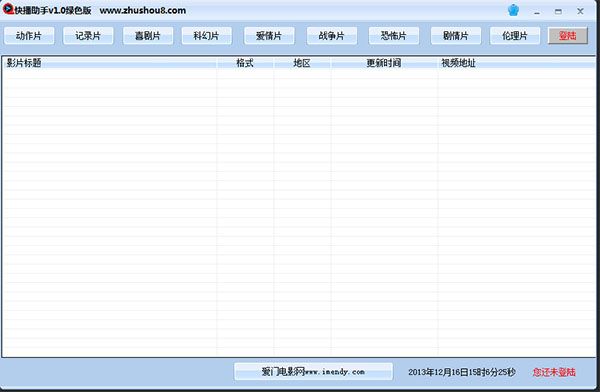Screen dimensions: 600x392
Task: Click the www.zhushou8.com title text
Action: (x=143, y=10)
